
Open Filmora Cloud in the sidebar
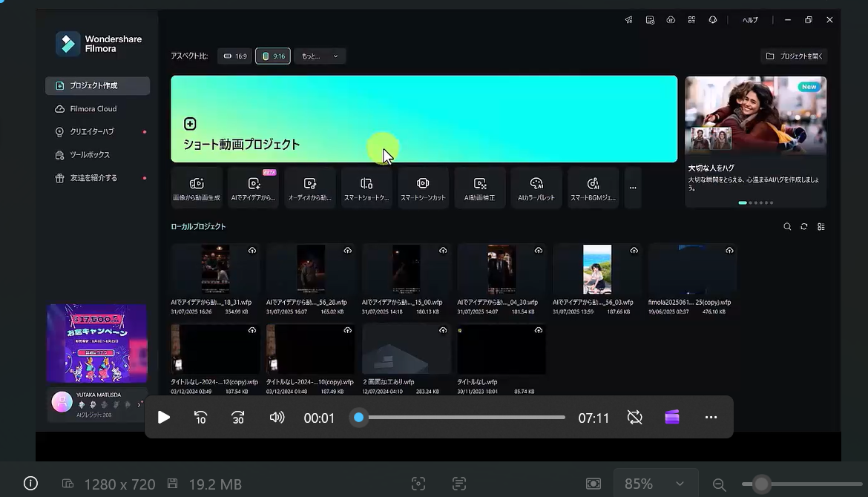(x=93, y=109)
